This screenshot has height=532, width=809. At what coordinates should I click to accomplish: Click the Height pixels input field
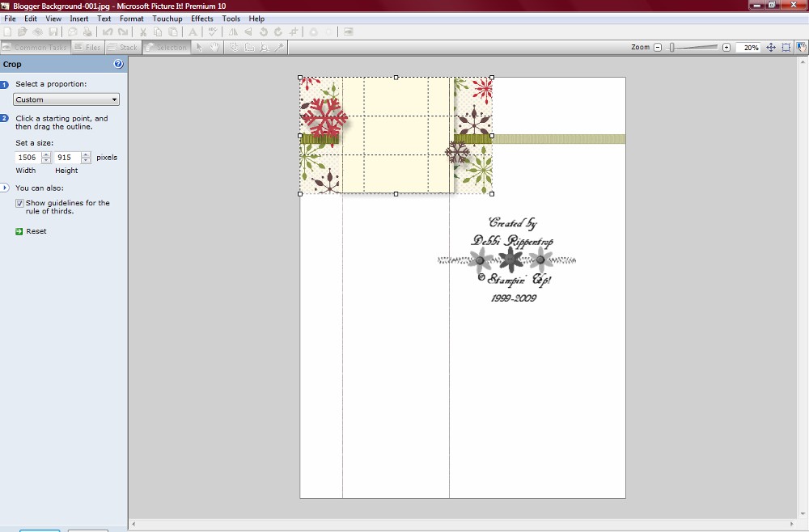(x=68, y=158)
